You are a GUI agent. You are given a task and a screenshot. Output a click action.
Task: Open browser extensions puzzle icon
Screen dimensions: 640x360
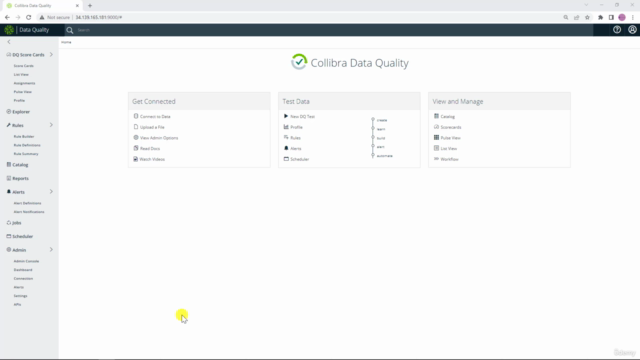coord(600,18)
